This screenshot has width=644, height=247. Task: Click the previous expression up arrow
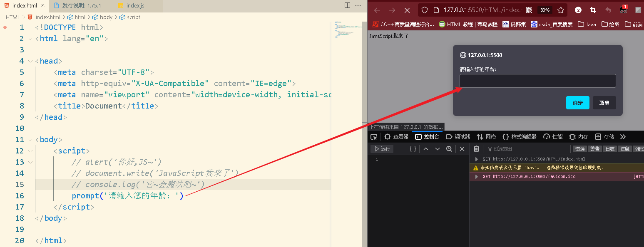pyautogui.click(x=425, y=149)
